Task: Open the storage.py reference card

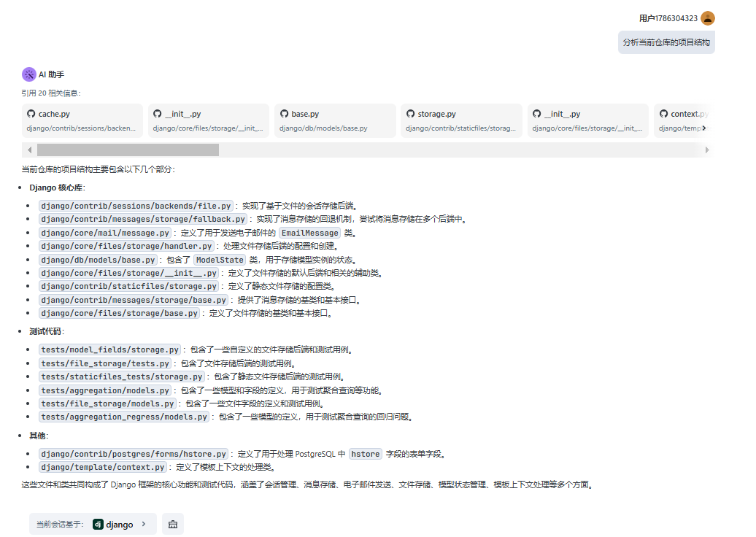Action: [461, 120]
